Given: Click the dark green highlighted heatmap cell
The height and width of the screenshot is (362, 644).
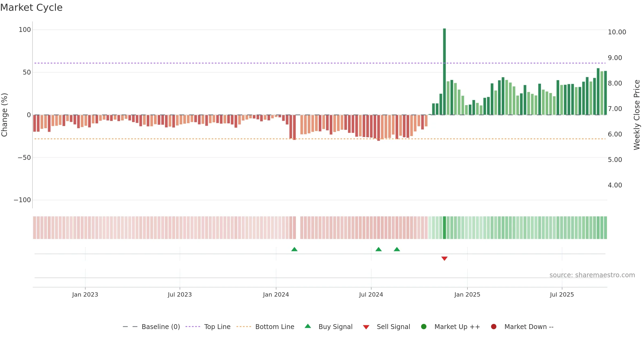Looking at the screenshot, I should coord(444,228).
